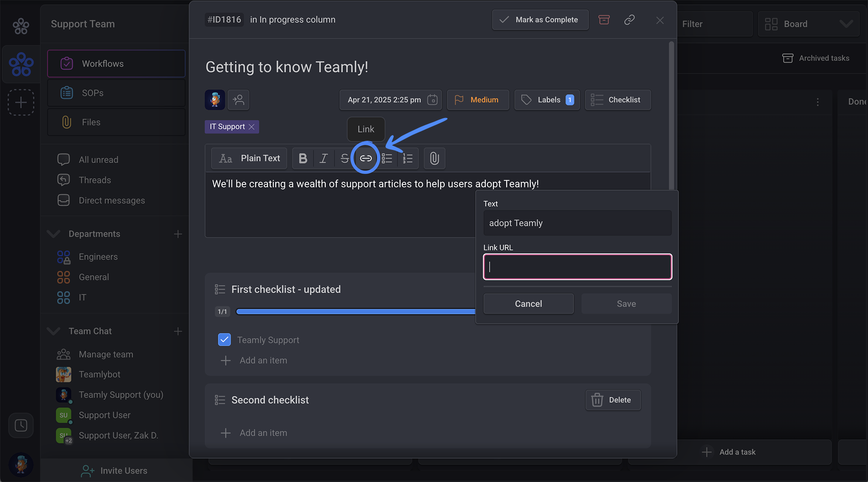Edit the link Text field
Screen dimensions: 868x482
coord(577,223)
